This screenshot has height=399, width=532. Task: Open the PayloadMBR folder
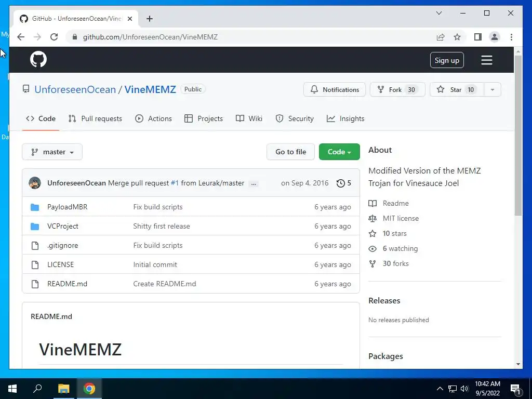click(67, 207)
